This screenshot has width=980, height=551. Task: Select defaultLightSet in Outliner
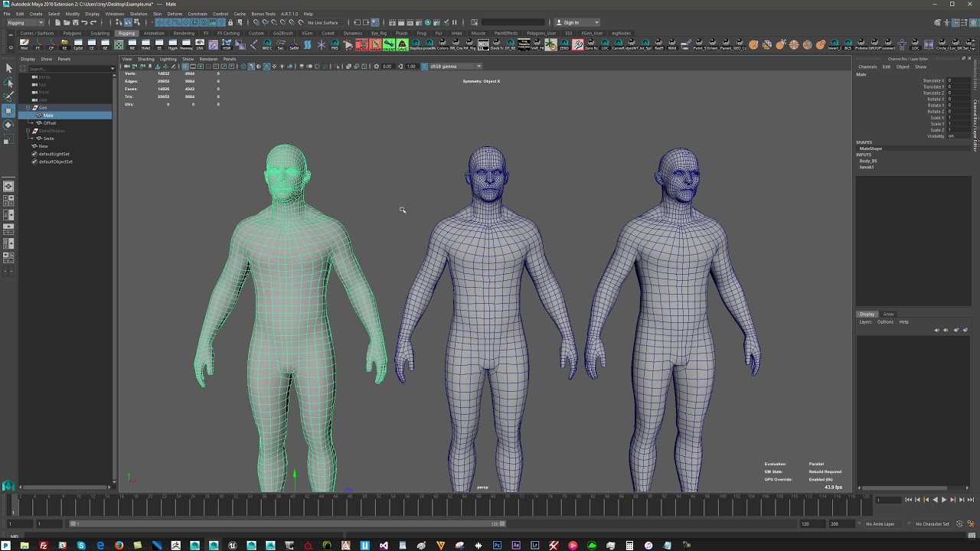(x=54, y=154)
